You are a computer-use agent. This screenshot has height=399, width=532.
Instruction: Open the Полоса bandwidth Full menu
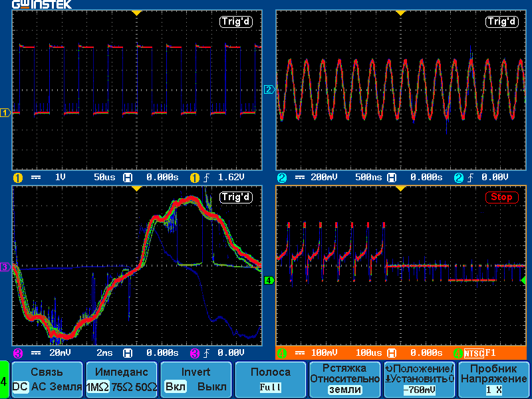pyautogui.click(x=270, y=379)
